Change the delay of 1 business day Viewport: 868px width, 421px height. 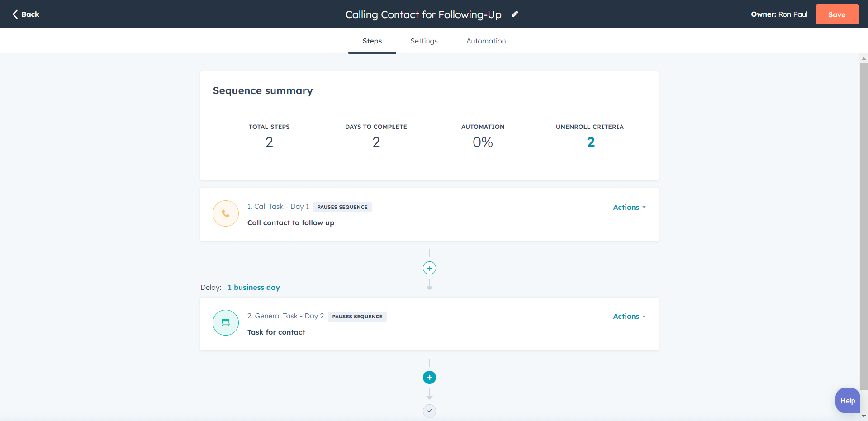(x=253, y=287)
